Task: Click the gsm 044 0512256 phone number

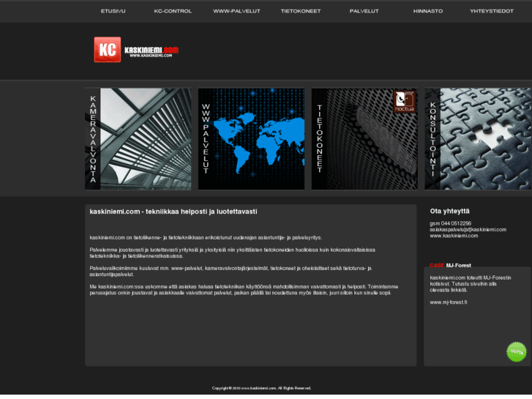Action: point(450,223)
